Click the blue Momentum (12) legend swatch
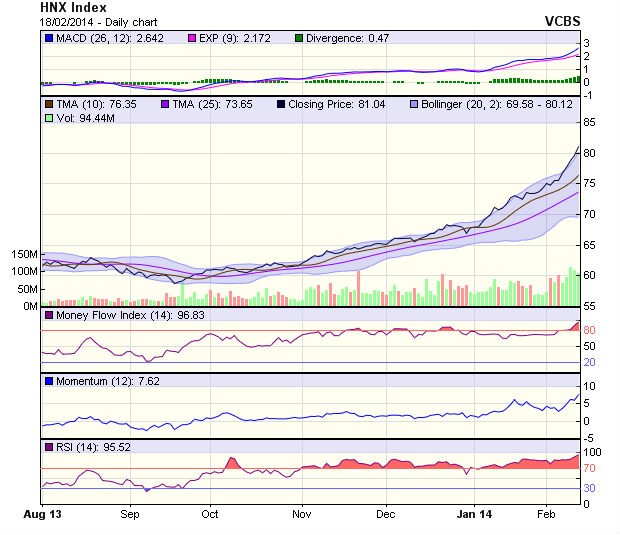Image resolution: width=620 pixels, height=535 pixels. tap(48, 381)
